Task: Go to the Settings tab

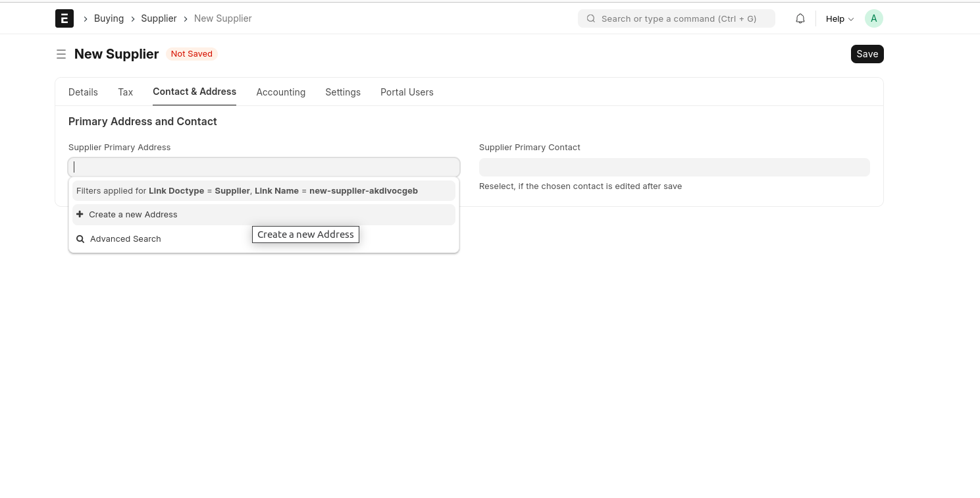Action: 342,92
